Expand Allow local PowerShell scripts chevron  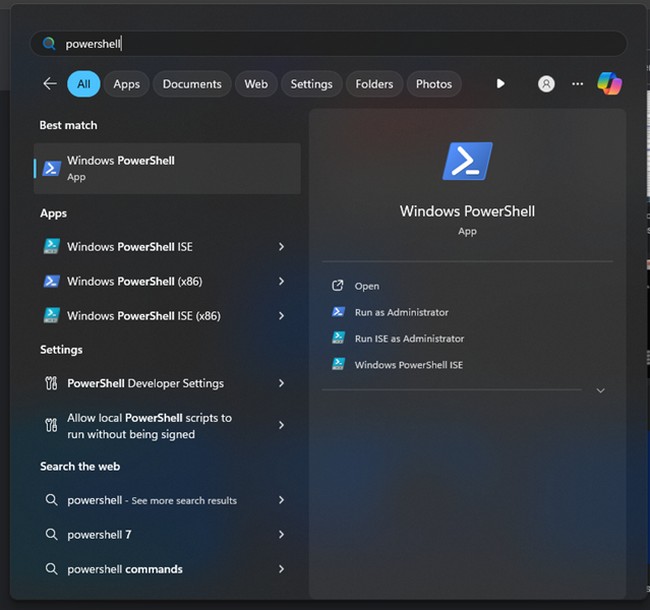(281, 425)
